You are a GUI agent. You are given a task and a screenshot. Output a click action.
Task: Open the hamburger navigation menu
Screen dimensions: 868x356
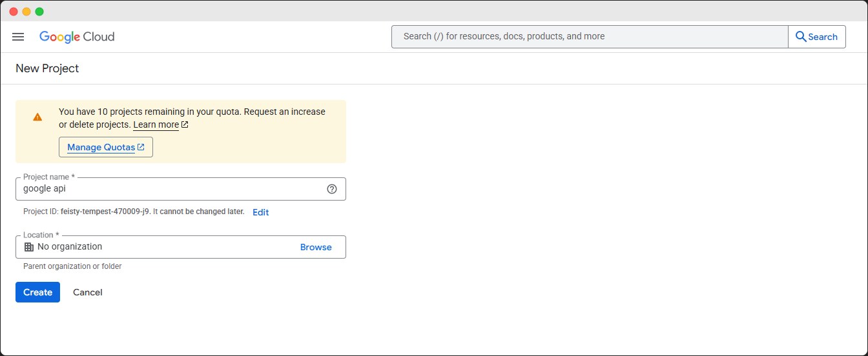tap(18, 37)
